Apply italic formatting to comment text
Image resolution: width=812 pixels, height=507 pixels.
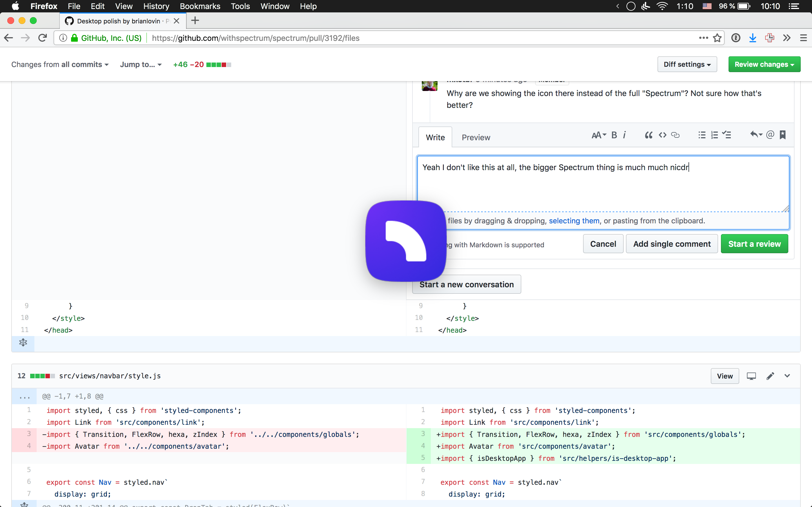pos(624,135)
